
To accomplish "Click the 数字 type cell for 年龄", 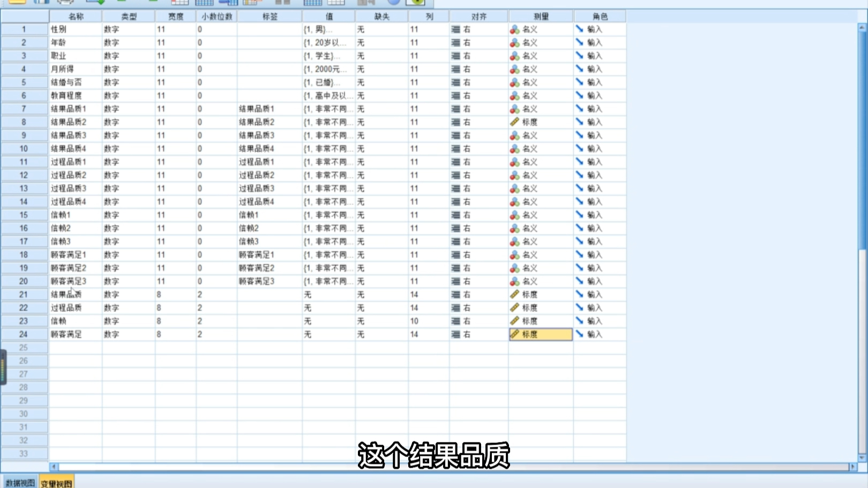I will tap(128, 43).
